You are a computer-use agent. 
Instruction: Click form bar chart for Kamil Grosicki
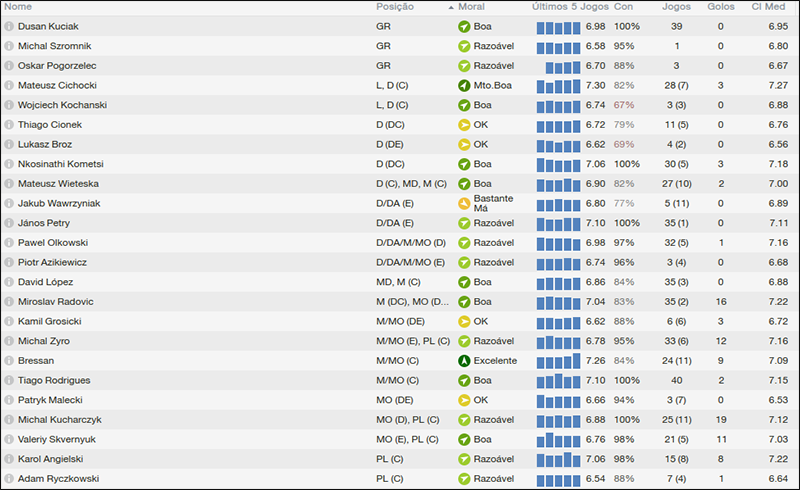[x=558, y=321]
